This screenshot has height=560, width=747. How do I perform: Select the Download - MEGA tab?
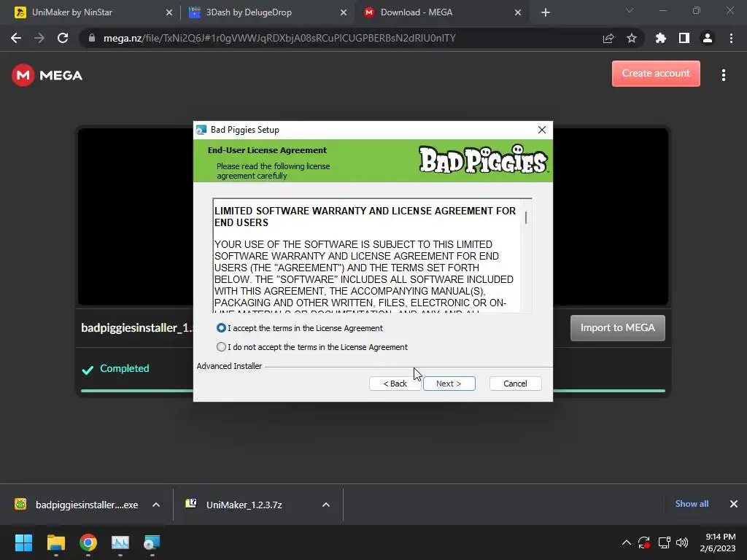click(x=441, y=12)
